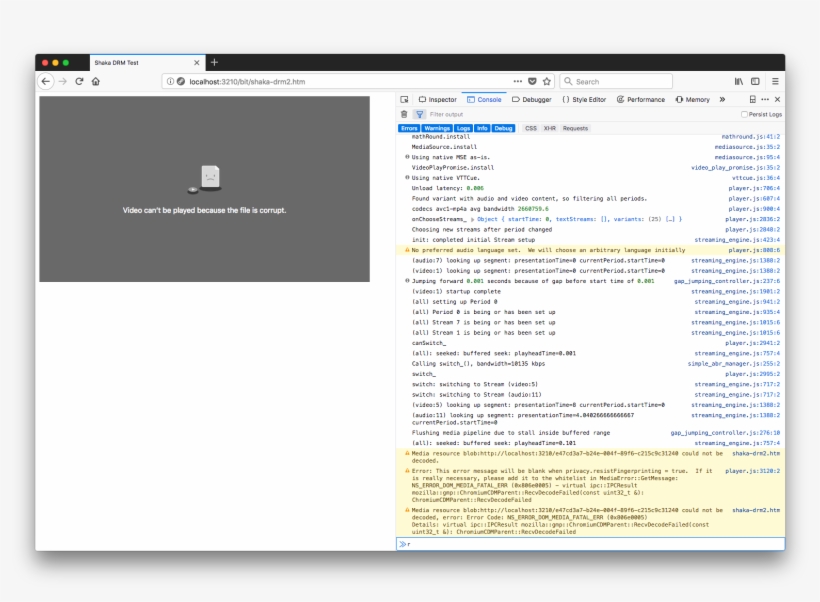This screenshot has width=820, height=602.
Task: Clear console output with the trash icon
Action: click(x=404, y=114)
